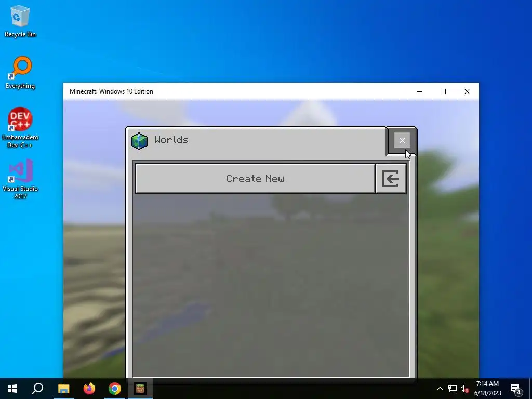Click the Worlds globe block icon
This screenshot has width=532, height=399.
(x=139, y=141)
